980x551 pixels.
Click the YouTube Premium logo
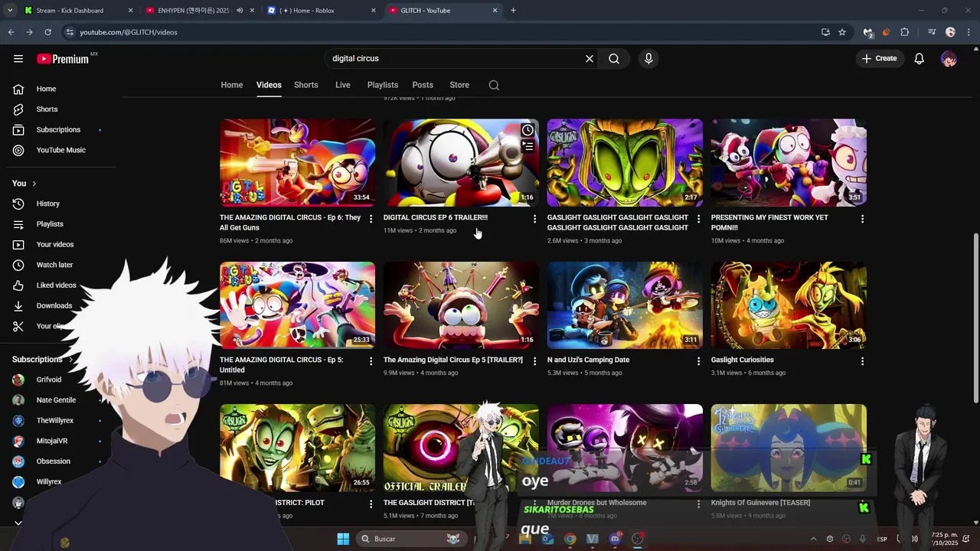63,59
